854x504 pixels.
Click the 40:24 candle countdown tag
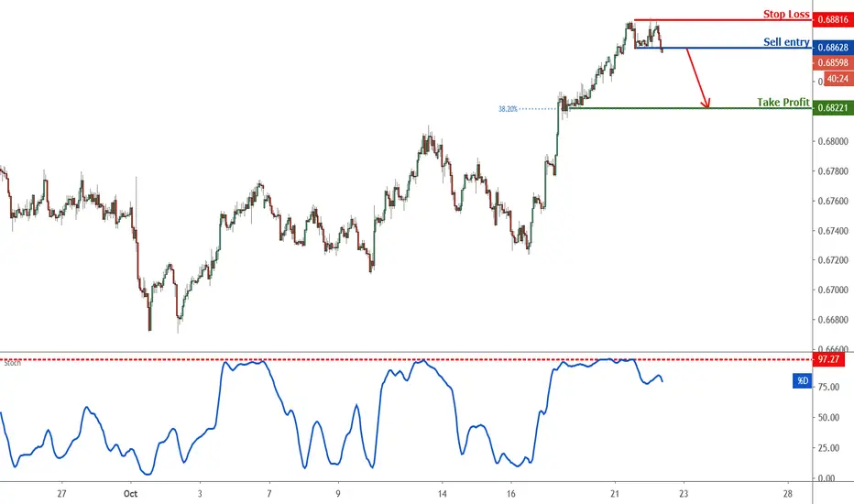tap(838, 79)
